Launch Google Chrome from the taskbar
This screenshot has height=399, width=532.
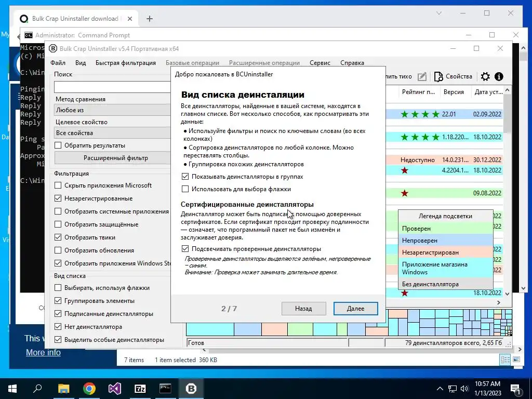coord(89,389)
